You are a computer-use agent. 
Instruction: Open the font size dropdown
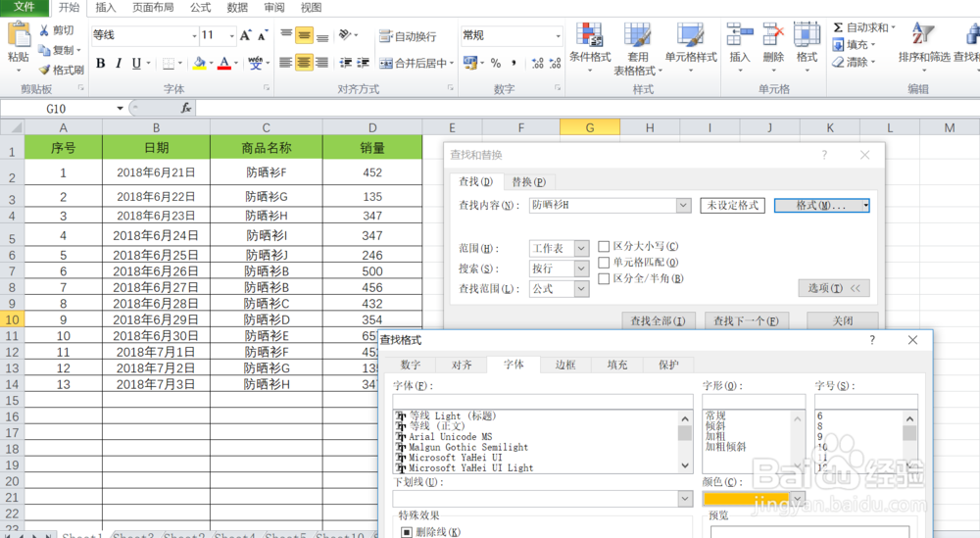pos(231,35)
